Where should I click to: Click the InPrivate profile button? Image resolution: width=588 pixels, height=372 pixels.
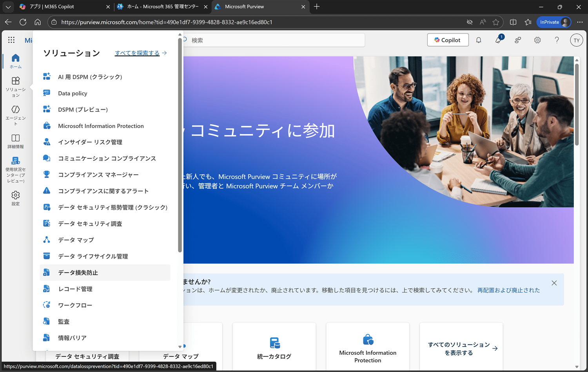coord(554,22)
